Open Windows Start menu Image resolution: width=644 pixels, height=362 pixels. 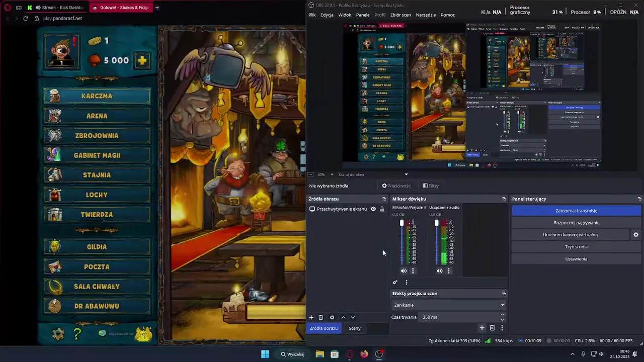[265, 354]
